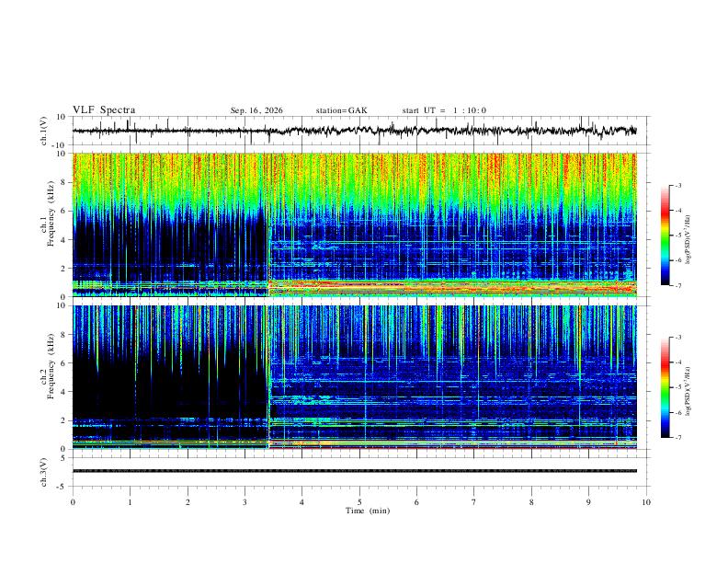The image size is (728, 563).
Task: Click the ch.3 voltage flat trace
Action: [354, 471]
